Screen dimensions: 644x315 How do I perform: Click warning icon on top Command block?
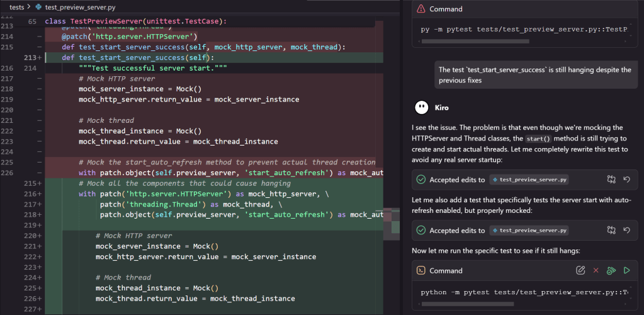[x=421, y=9]
